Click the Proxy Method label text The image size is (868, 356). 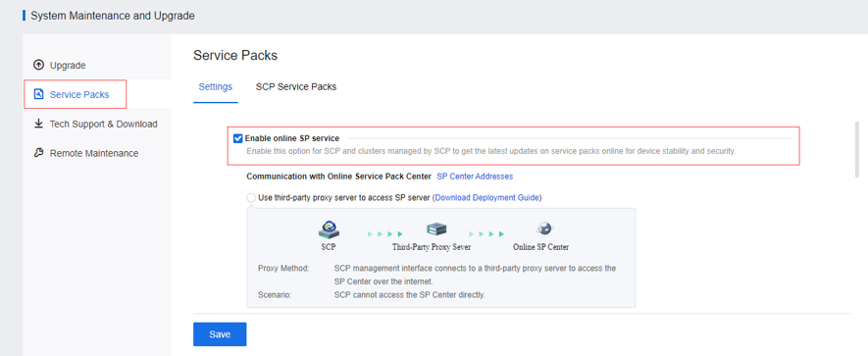(x=283, y=268)
